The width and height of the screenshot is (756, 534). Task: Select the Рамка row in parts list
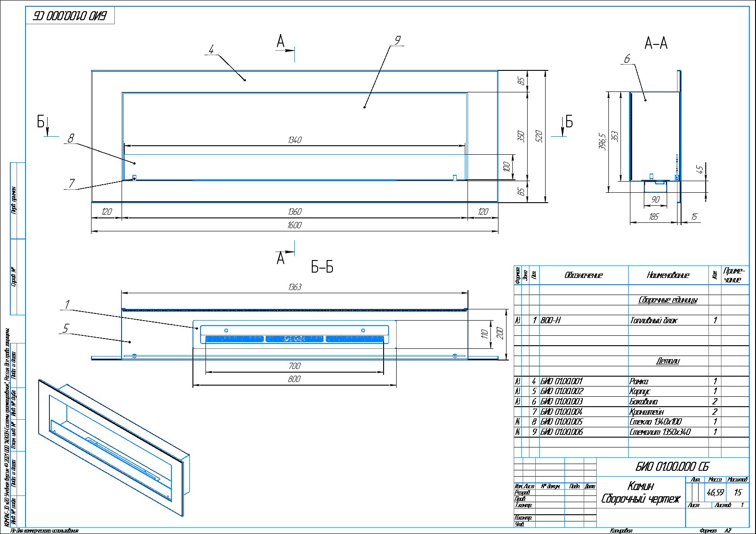pyautogui.click(x=638, y=381)
